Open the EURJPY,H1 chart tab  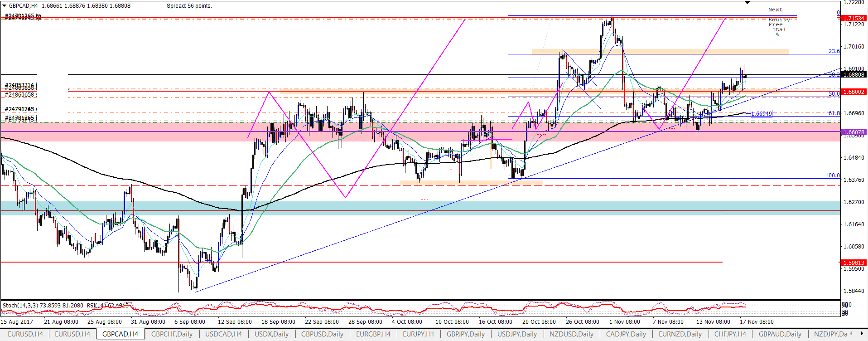click(418, 334)
